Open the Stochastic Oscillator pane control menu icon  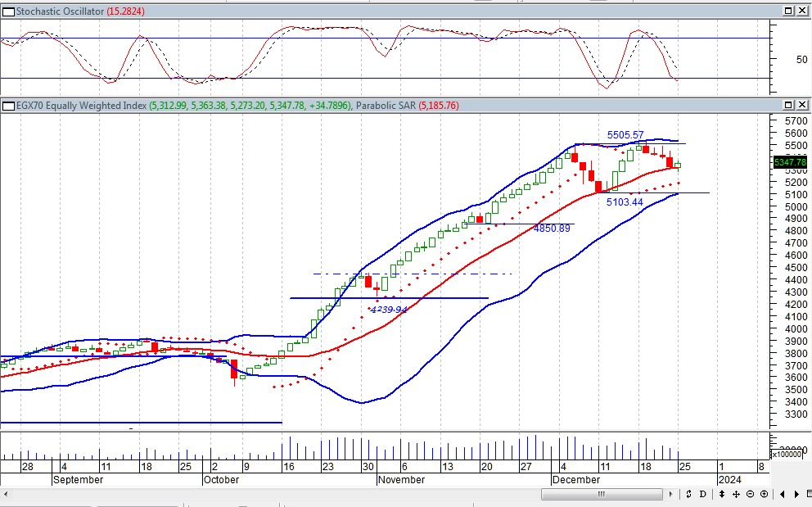pyautogui.click(x=8, y=11)
